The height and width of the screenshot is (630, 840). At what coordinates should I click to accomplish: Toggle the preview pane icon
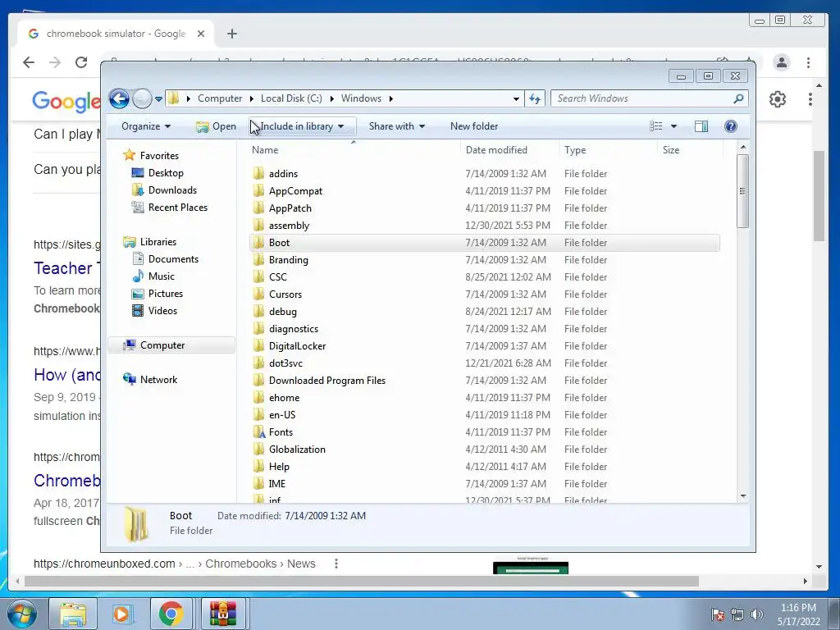point(701,126)
